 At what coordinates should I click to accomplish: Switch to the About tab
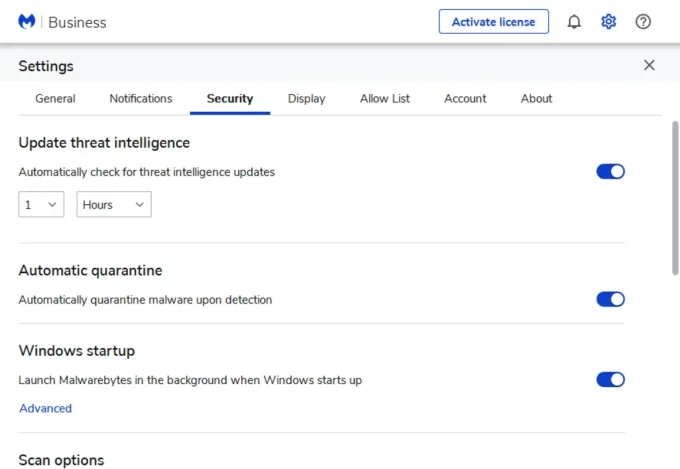[536, 99]
